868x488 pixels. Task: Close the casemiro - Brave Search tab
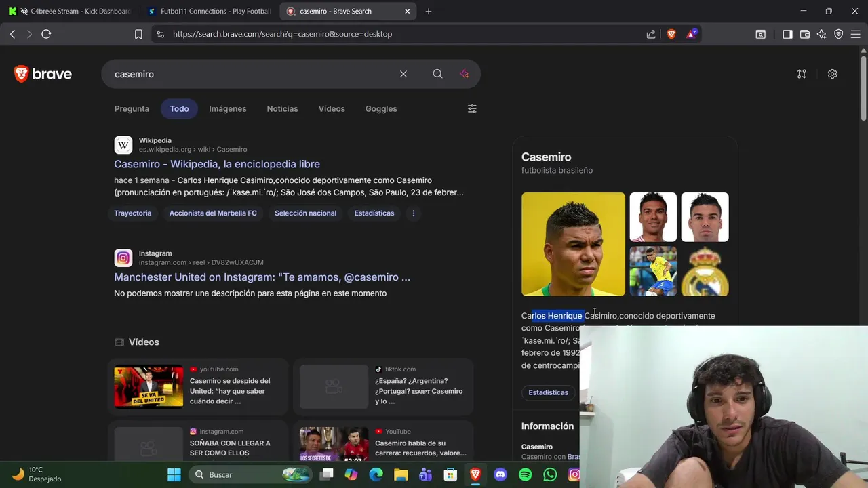tap(407, 12)
